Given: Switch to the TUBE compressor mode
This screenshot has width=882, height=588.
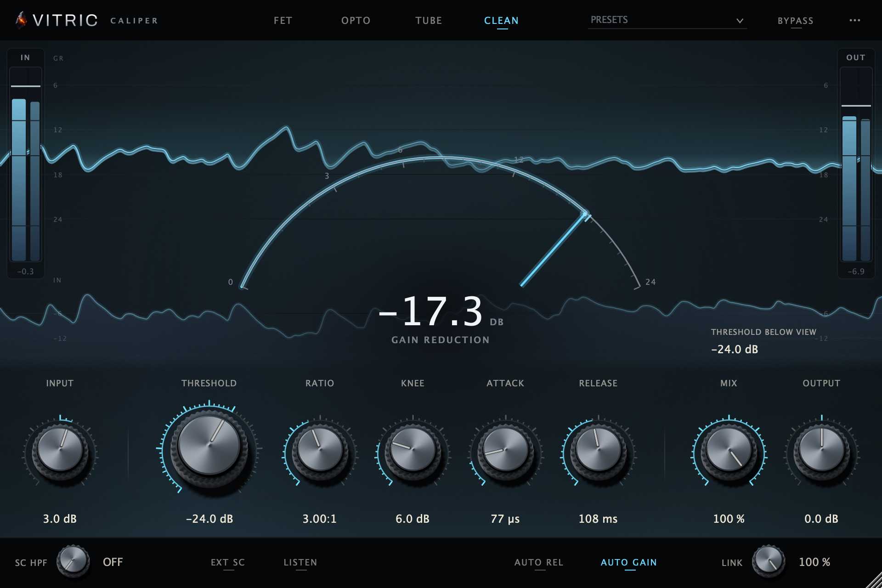Looking at the screenshot, I should coord(429,21).
